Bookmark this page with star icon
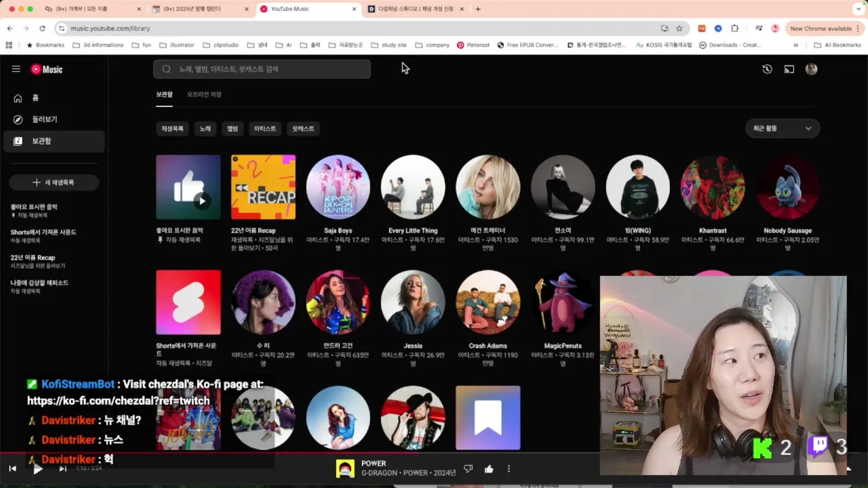 point(679,28)
